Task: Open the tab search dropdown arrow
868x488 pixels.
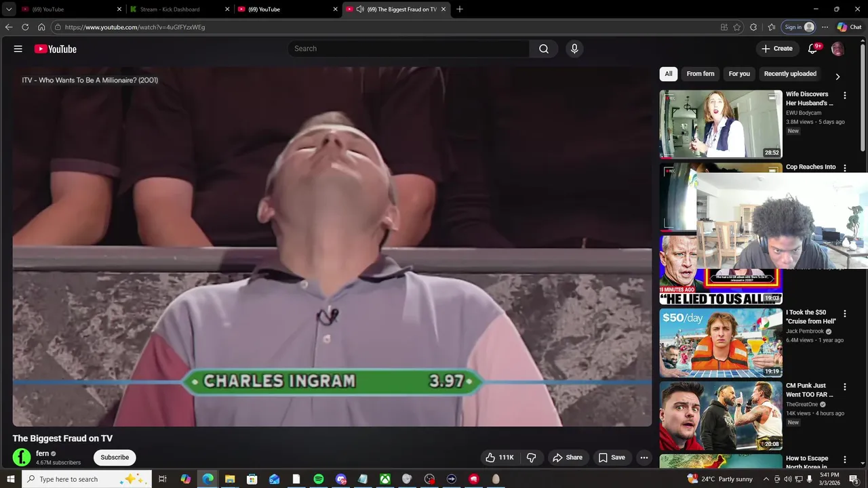Action: click(9, 9)
